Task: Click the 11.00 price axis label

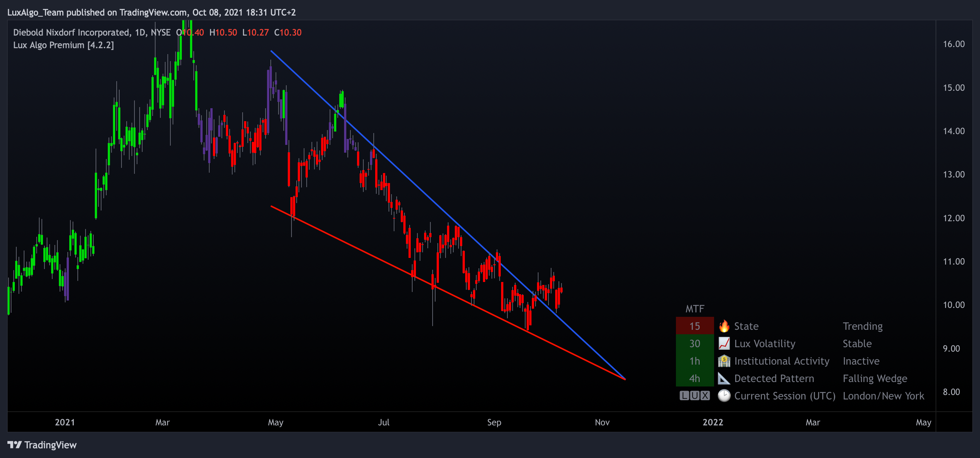Action: 953,262
